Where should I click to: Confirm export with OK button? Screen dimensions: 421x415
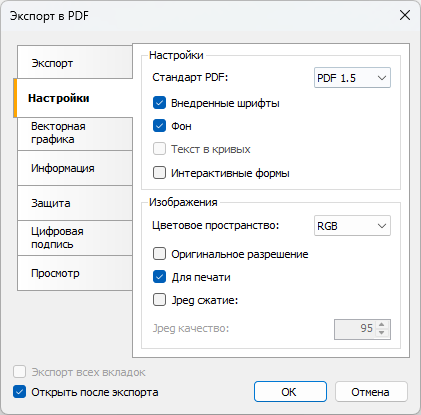290,392
